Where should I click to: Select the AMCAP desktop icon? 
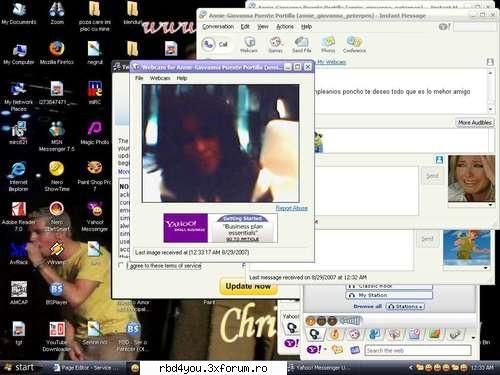point(18,293)
